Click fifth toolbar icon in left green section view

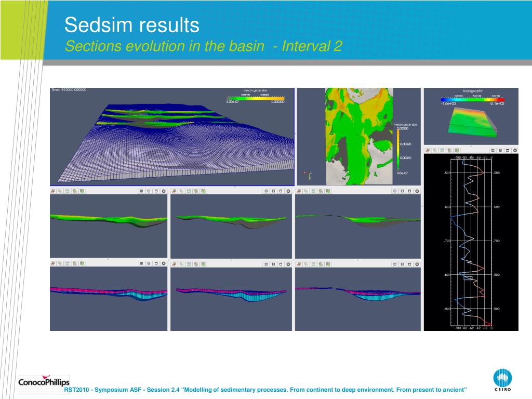pyautogui.click(x=82, y=191)
